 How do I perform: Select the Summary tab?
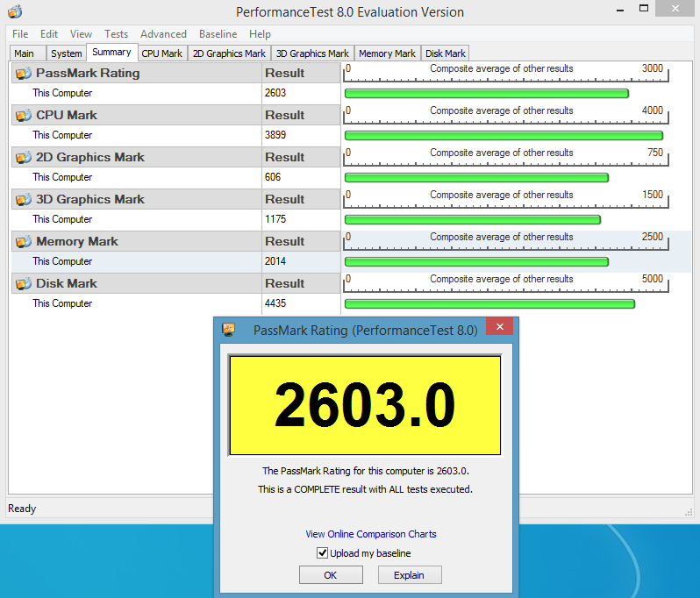tap(111, 52)
